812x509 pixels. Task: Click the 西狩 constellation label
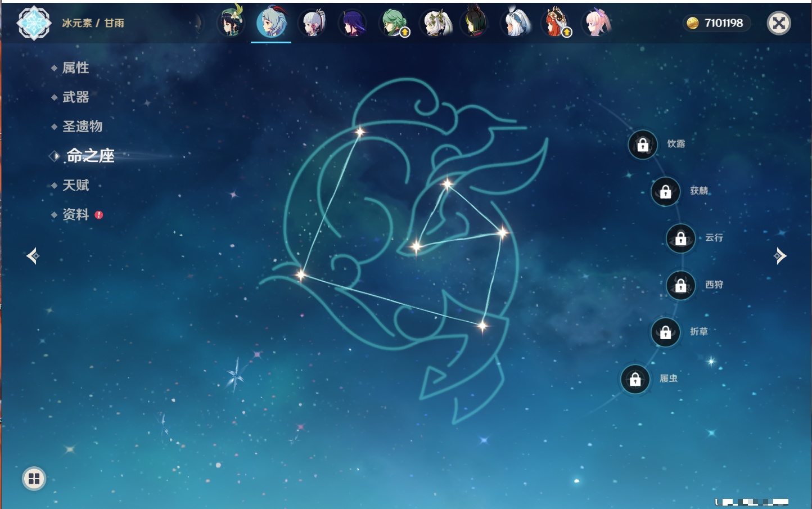714,285
